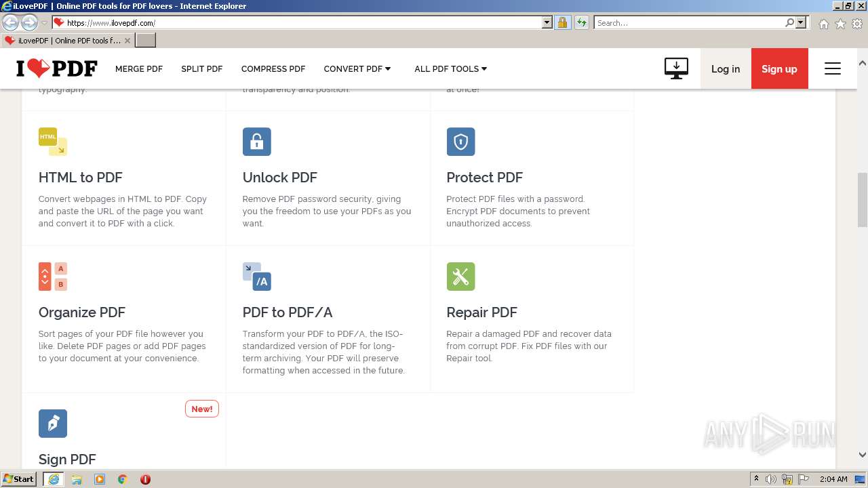This screenshot has height=488, width=868.
Task: Open the Unlock PDF heading link
Action: [x=280, y=178]
